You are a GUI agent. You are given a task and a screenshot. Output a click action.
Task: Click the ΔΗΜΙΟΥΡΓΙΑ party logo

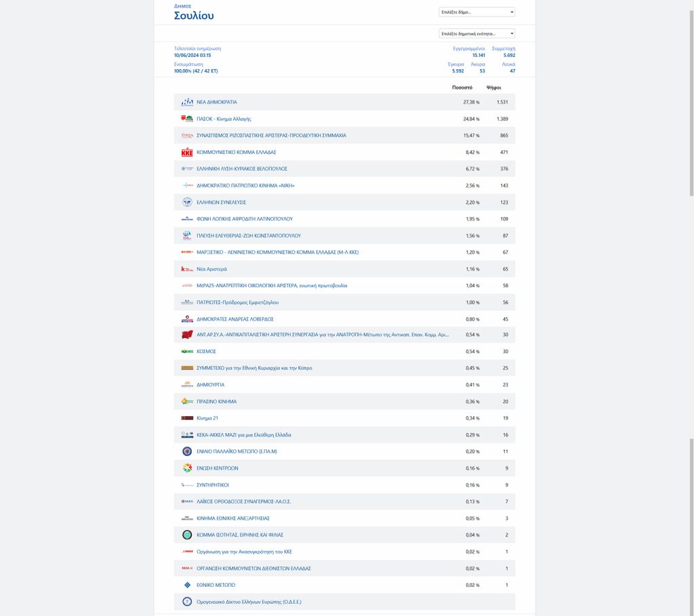(x=187, y=384)
